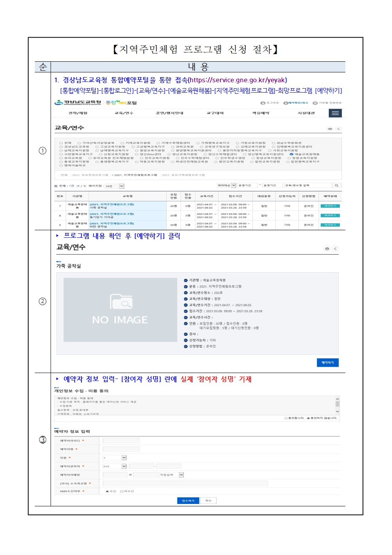The height and width of the screenshot is (555, 392).
Task: Open the 인원 count dropdown
Action: (x=115, y=458)
